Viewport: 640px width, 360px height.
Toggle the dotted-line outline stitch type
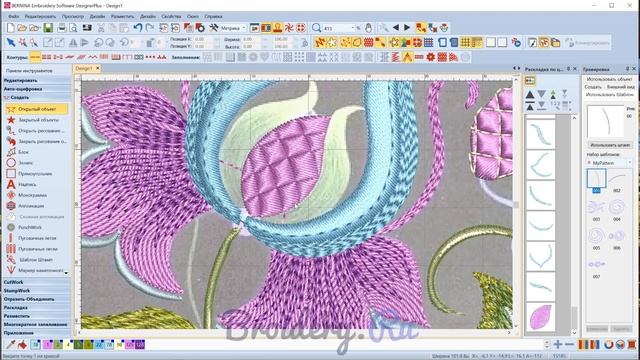[151, 57]
